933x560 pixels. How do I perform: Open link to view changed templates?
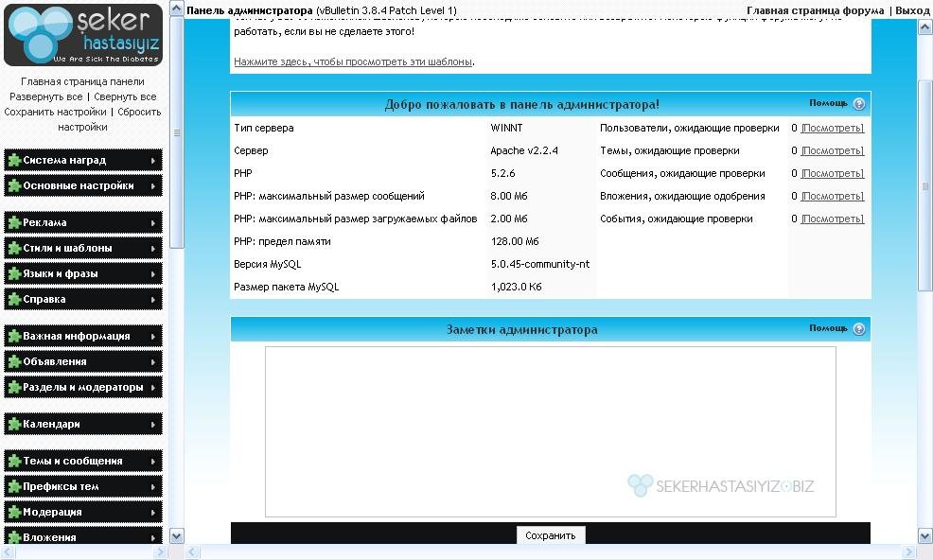(354, 61)
